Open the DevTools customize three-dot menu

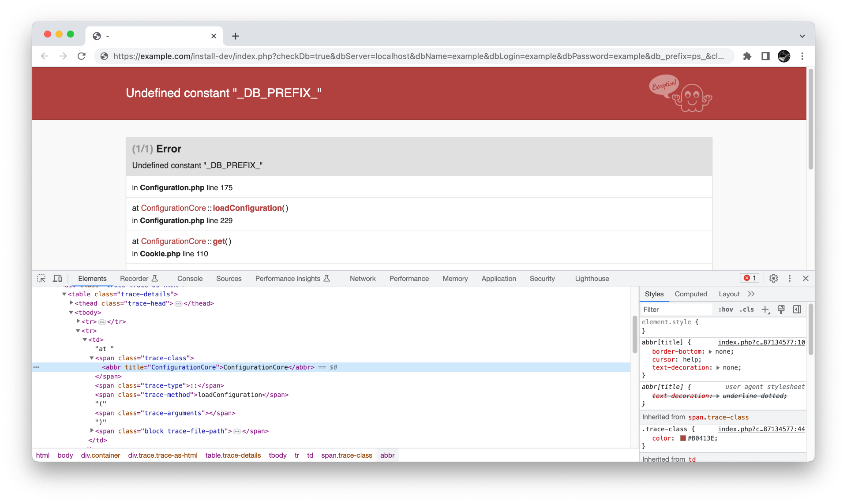tap(790, 278)
